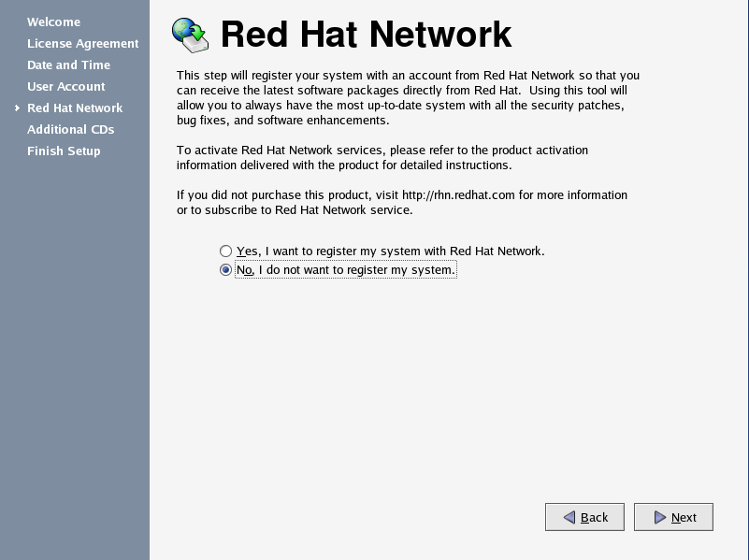
Task: Click the Next button to continue
Action: (673, 517)
